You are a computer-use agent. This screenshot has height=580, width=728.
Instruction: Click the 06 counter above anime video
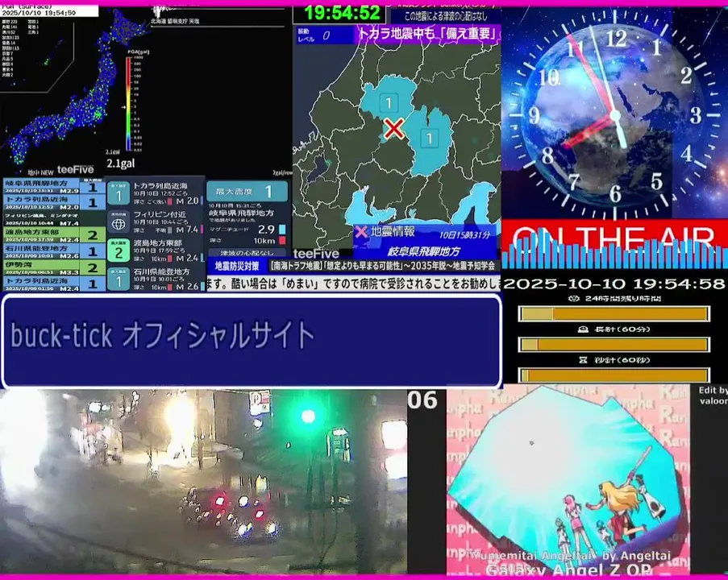tap(422, 400)
